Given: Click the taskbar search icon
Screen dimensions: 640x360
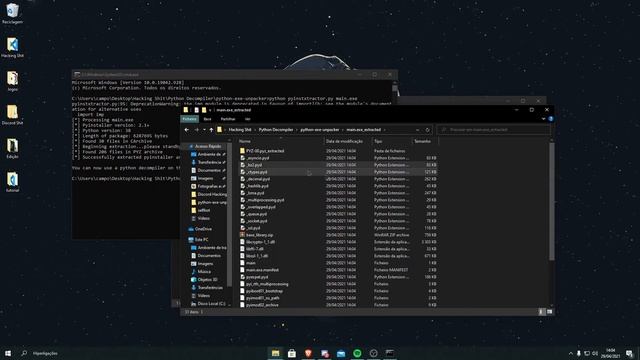Looking at the screenshot, I should (x=24, y=353).
